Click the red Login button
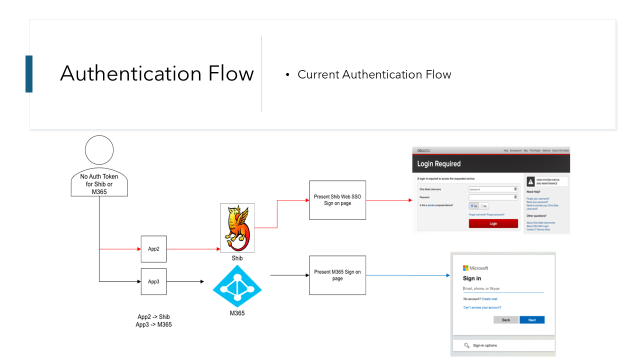Screen dimensions: 640x360 [493, 223]
